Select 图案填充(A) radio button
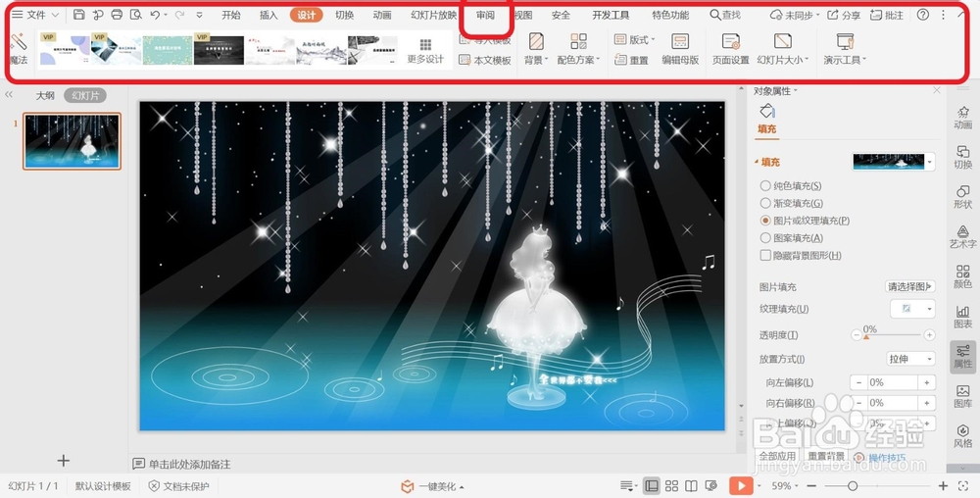 click(765, 238)
